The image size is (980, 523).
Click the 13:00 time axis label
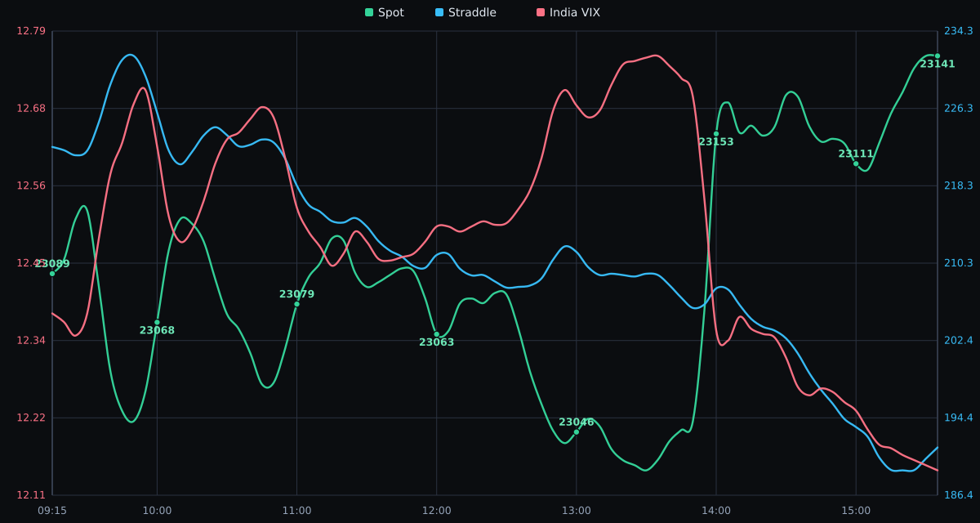point(576,511)
